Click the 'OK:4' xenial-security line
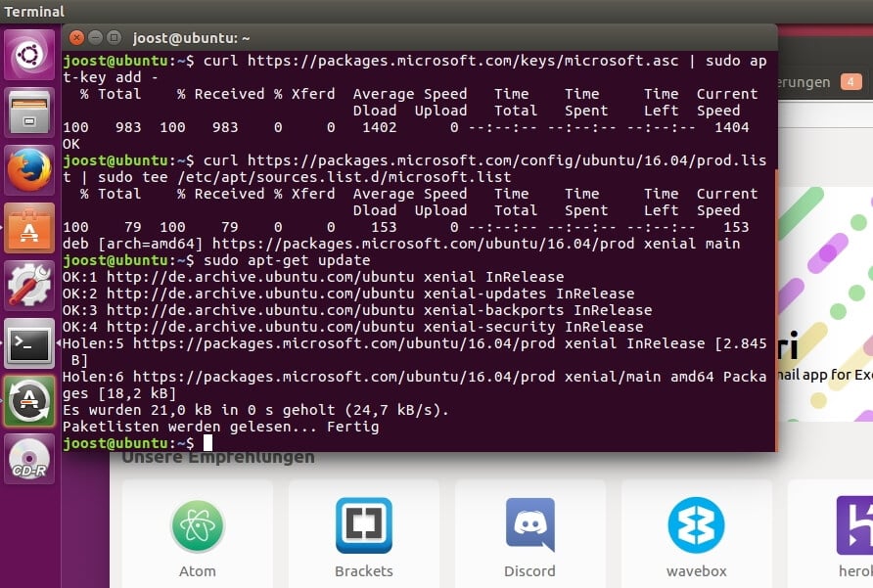The image size is (873, 588). 352,327
